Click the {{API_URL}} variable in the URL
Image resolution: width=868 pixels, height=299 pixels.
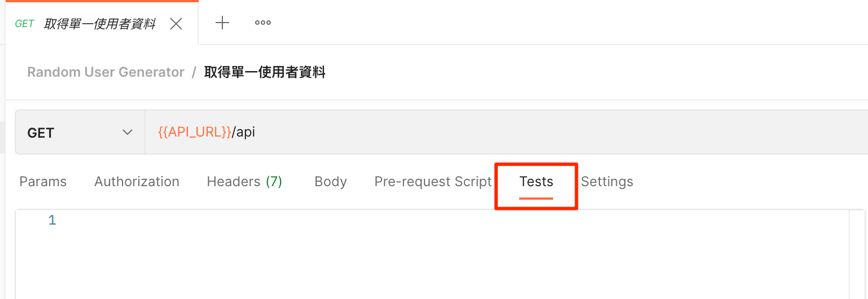pyautogui.click(x=195, y=133)
